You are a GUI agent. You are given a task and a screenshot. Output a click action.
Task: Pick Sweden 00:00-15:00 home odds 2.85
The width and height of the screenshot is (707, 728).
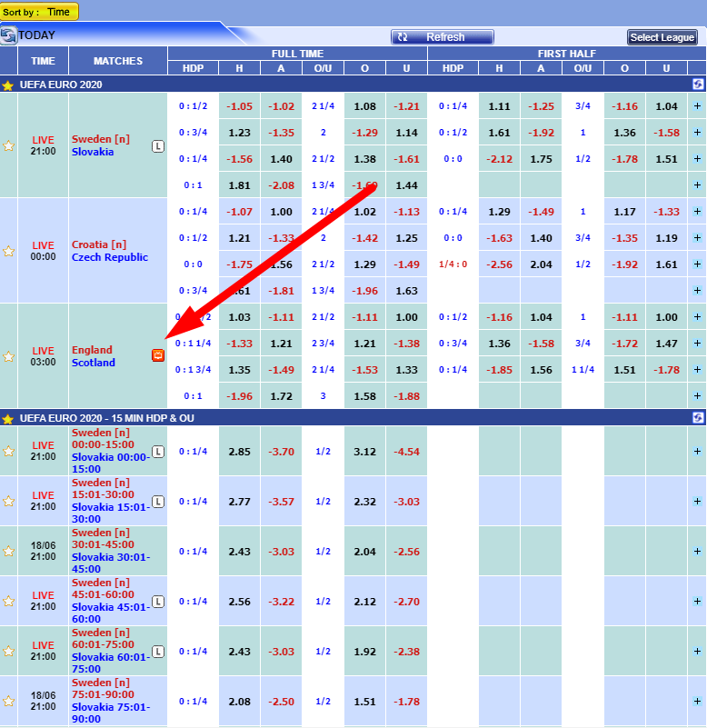(x=239, y=452)
